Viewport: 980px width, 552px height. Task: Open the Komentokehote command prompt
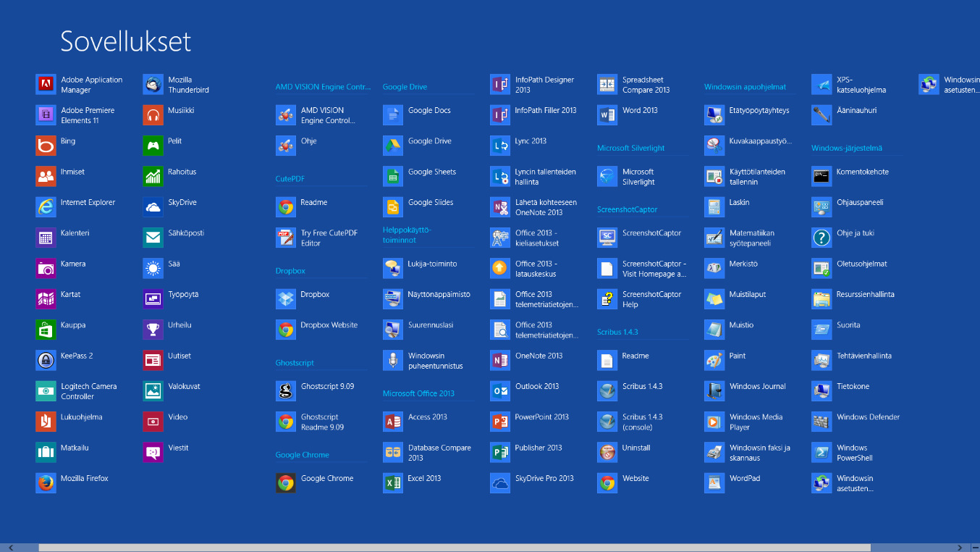pos(851,176)
